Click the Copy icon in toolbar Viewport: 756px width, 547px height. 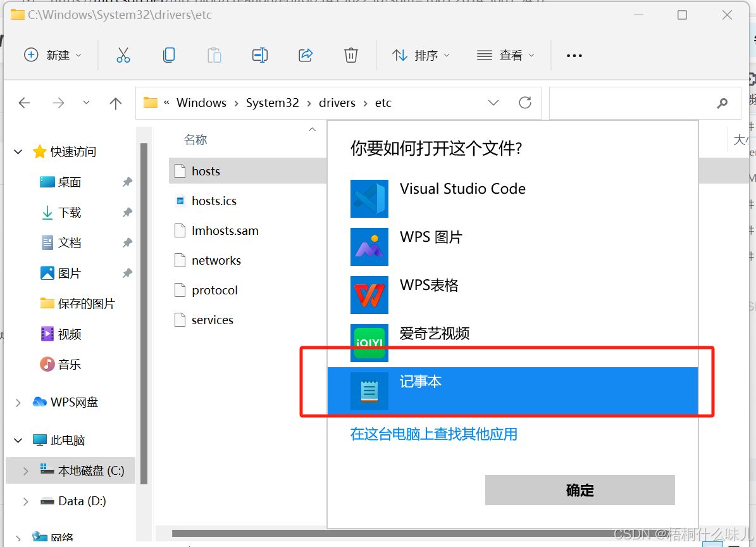pos(169,56)
